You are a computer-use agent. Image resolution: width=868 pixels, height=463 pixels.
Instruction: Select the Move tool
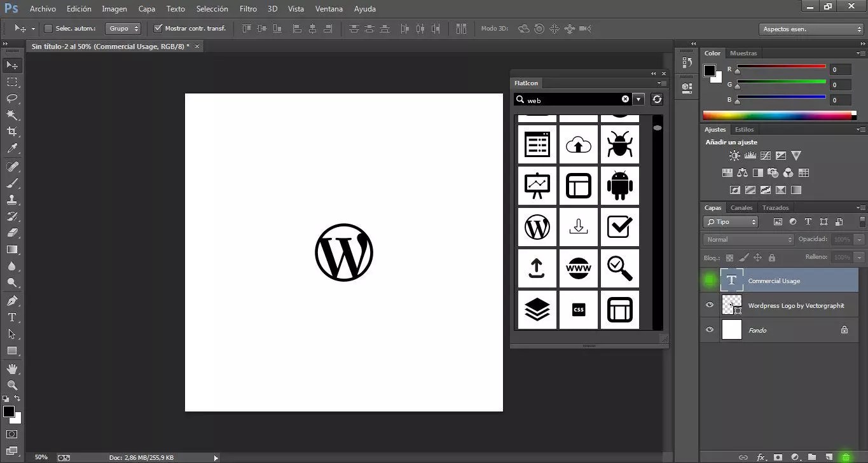coord(12,66)
